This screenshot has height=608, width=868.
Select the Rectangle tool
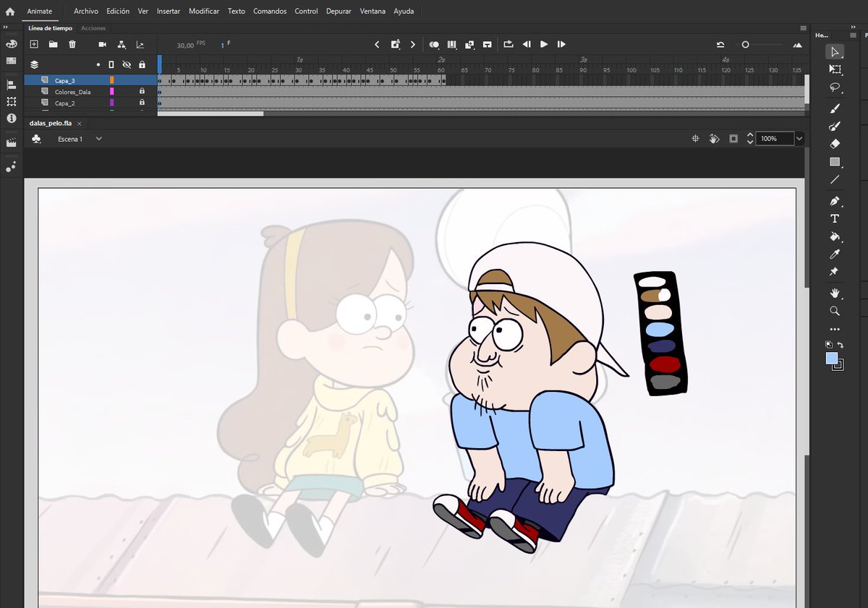coord(835,162)
